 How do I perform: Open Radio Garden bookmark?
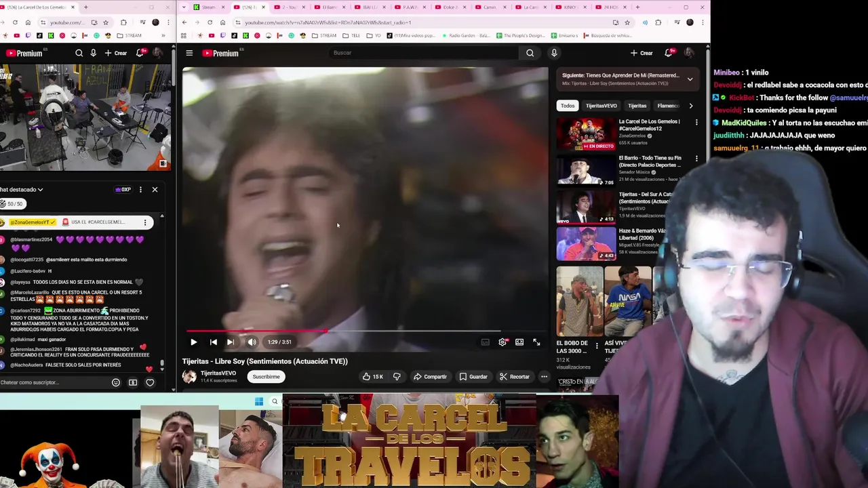[x=467, y=35]
